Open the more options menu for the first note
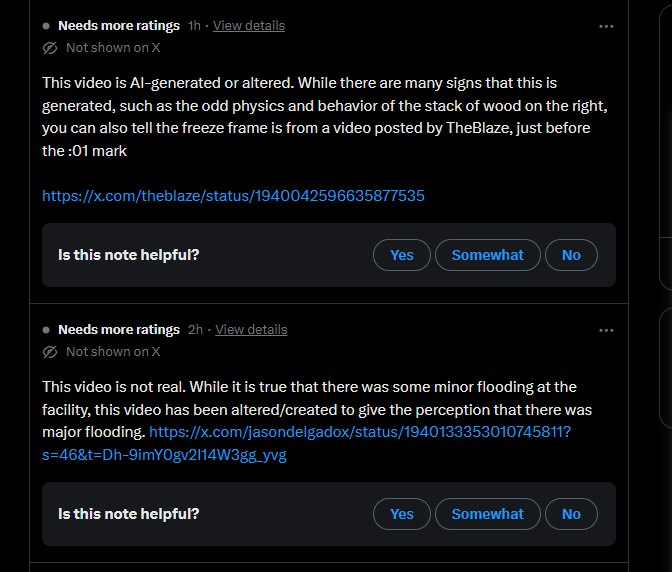672x572 pixels. (606, 27)
